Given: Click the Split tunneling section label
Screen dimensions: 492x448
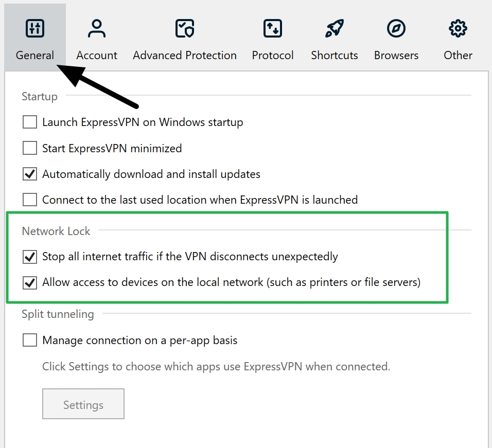Looking at the screenshot, I should tap(58, 314).
